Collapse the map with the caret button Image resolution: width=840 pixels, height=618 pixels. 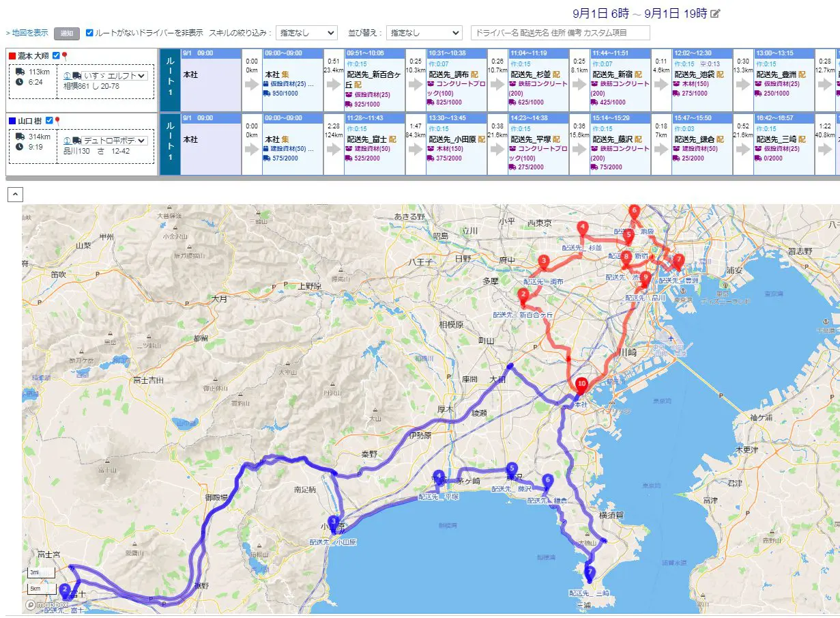pyautogui.click(x=15, y=195)
